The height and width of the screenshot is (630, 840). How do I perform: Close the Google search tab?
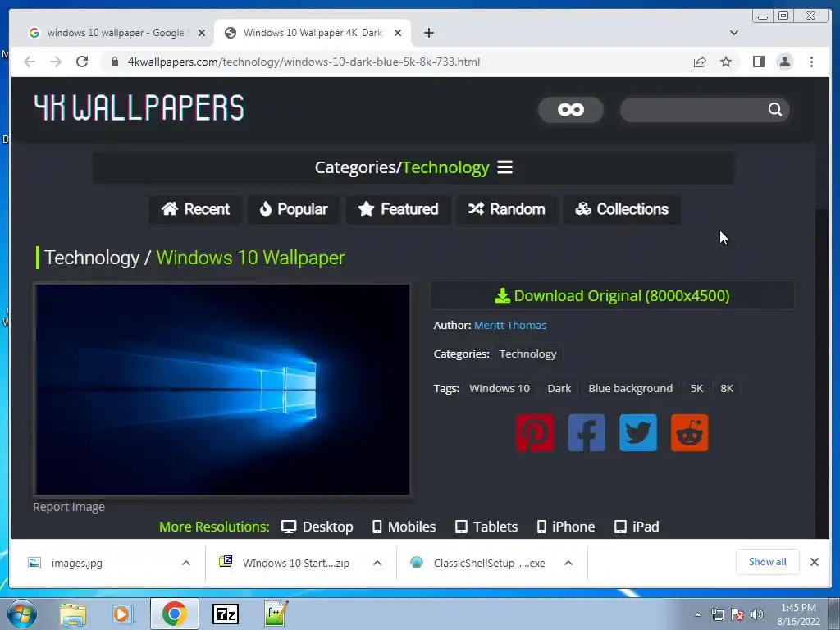pos(202,33)
